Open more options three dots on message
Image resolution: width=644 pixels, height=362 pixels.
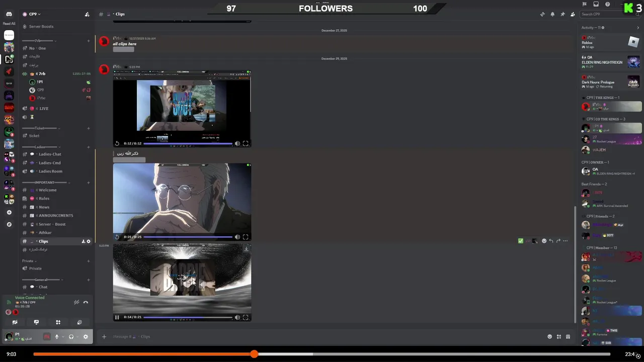click(565, 241)
